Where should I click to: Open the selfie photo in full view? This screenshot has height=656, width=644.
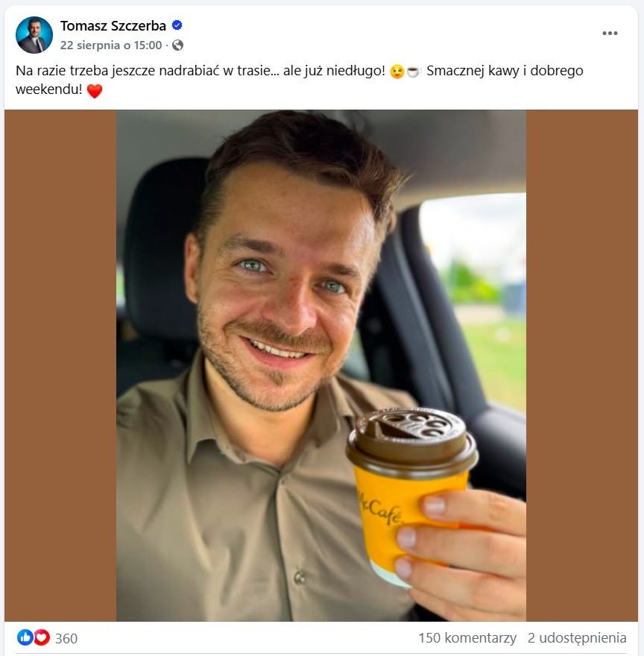[x=321, y=366]
